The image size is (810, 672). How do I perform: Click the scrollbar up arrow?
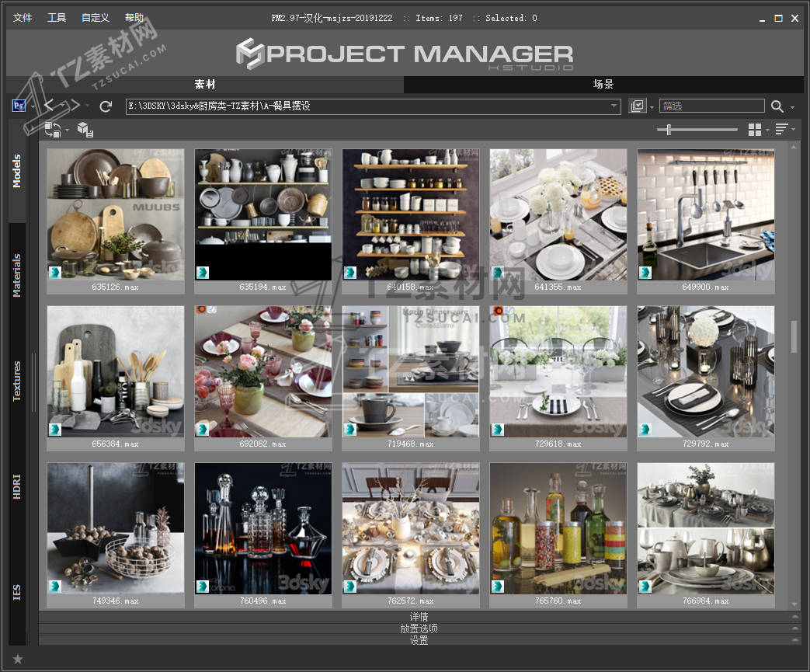coord(794,148)
